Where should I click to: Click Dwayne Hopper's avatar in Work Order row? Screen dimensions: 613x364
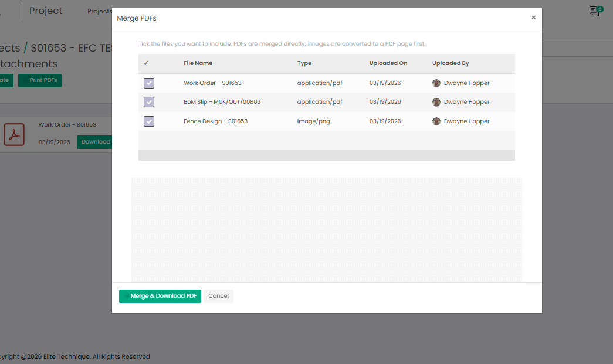(x=436, y=83)
